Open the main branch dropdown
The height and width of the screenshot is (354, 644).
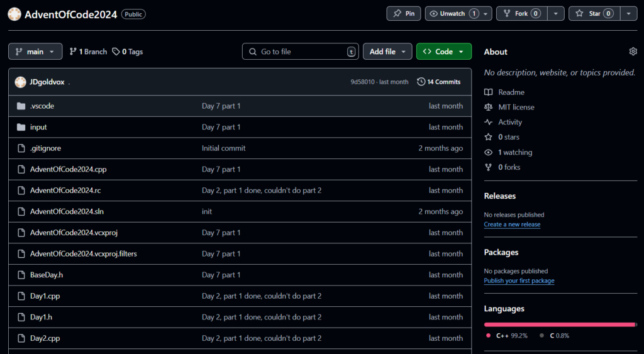(35, 52)
